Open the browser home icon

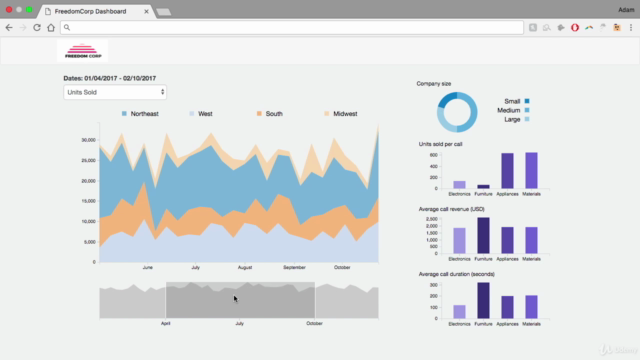pyautogui.click(x=51, y=27)
